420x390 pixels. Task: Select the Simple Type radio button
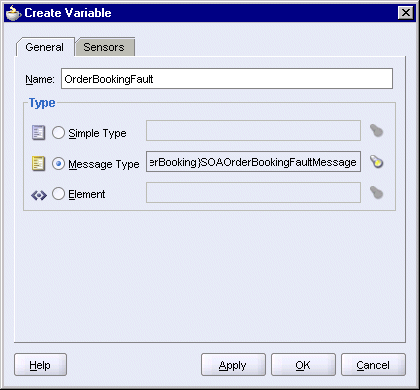tap(58, 133)
